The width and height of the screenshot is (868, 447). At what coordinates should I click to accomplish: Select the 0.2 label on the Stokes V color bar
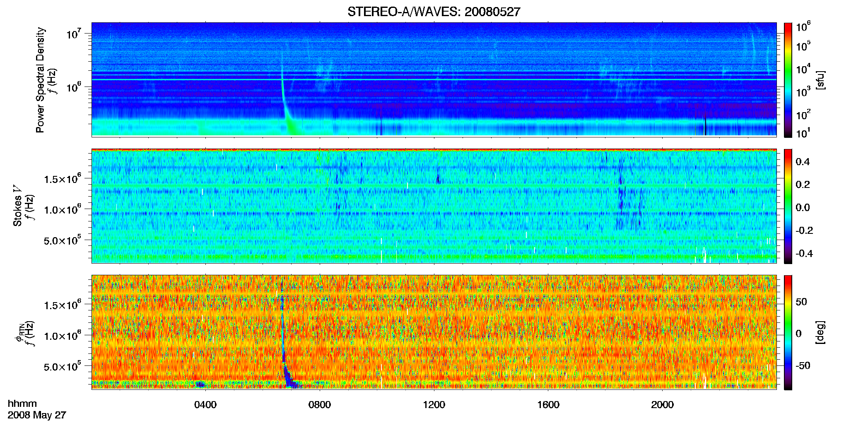tap(803, 185)
